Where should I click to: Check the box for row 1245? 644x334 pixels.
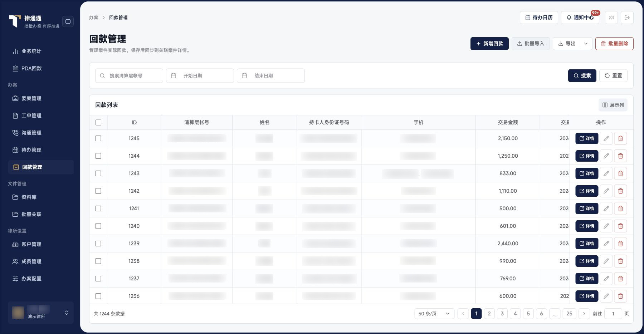(98, 138)
